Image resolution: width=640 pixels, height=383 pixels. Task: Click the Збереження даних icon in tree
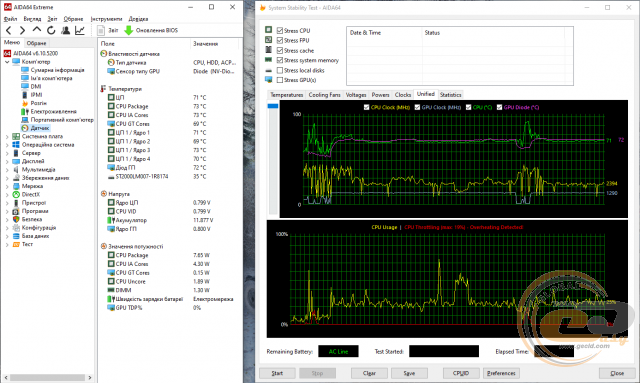(x=16, y=178)
